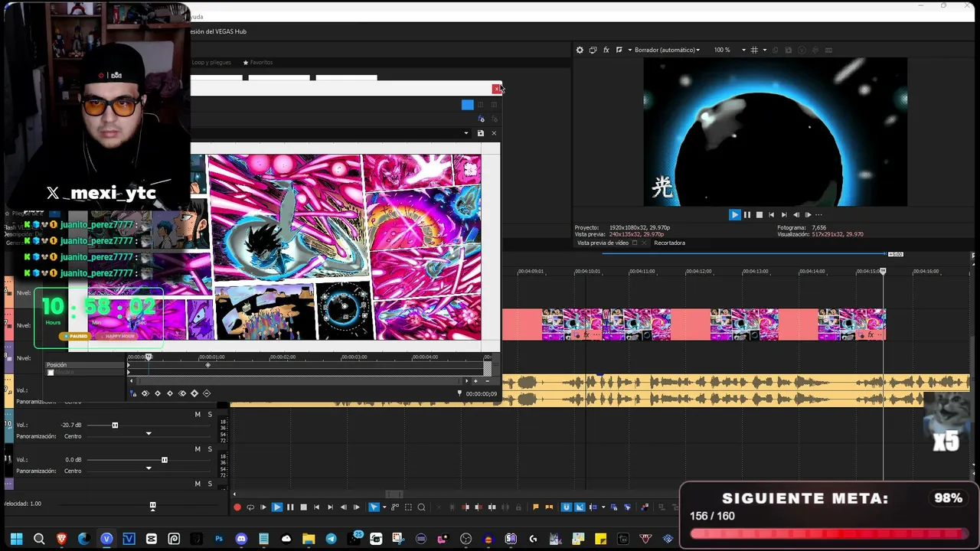This screenshot has width=980, height=551.
Task: Insert a region on the timeline
Action: tap(549, 507)
